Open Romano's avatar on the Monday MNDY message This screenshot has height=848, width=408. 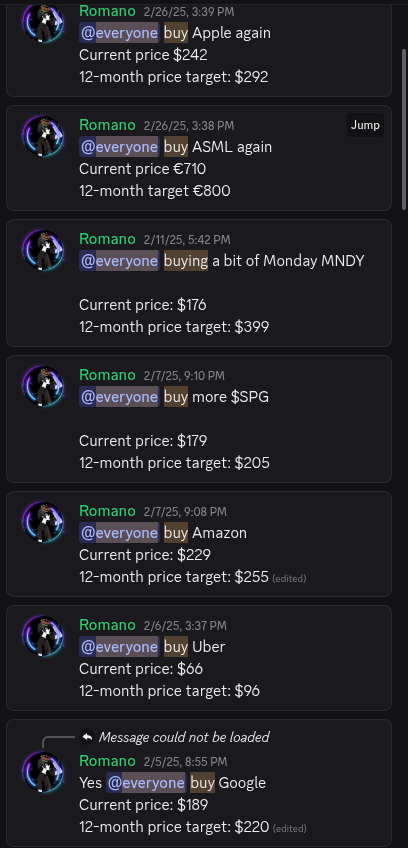tap(43, 250)
